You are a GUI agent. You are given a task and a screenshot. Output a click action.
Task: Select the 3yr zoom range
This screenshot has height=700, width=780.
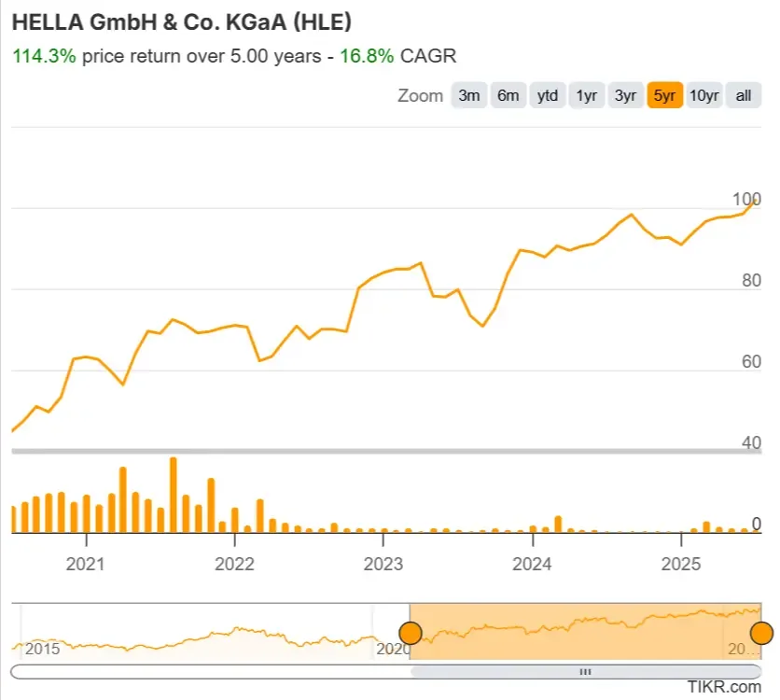pos(625,95)
